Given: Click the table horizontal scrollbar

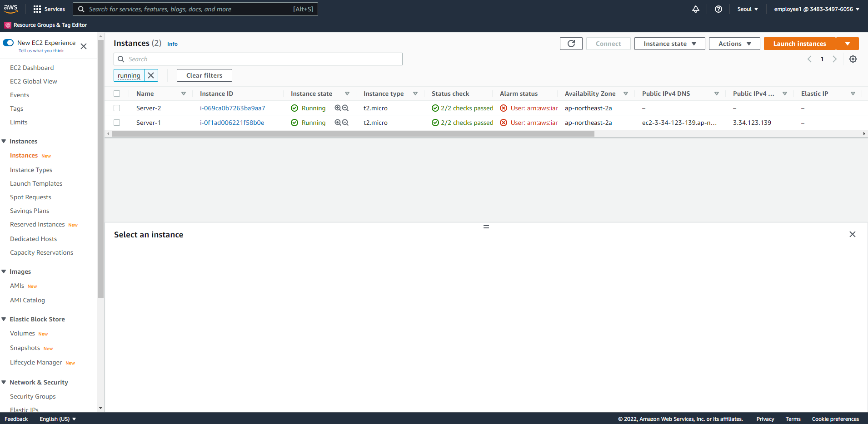Looking at the screenshot, I should (353, 134).
